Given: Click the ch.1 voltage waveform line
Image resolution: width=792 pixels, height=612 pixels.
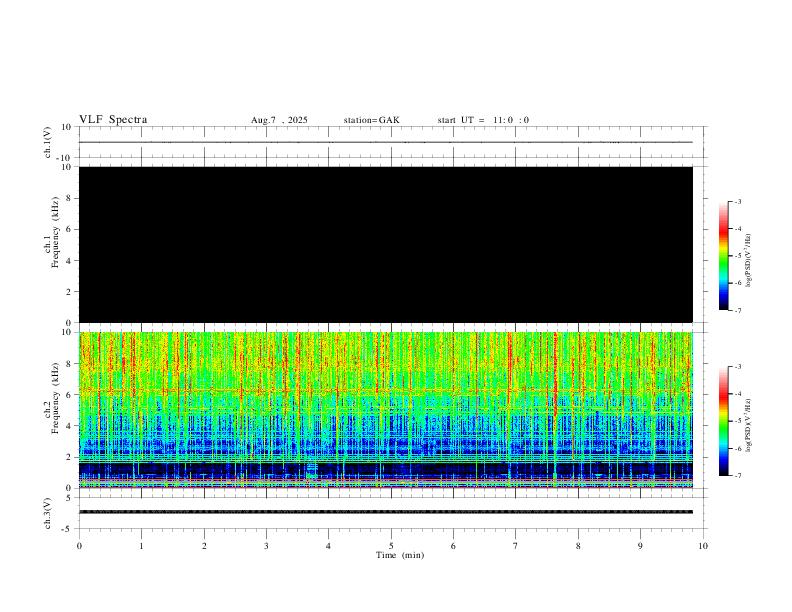Looking at the screenshot, I should (x=386, y=142).
